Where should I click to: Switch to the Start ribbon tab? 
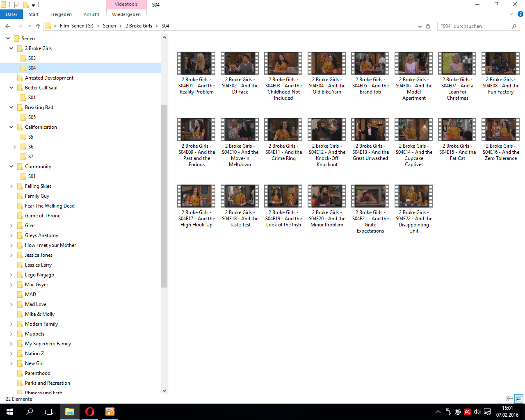tap(34, 14)
